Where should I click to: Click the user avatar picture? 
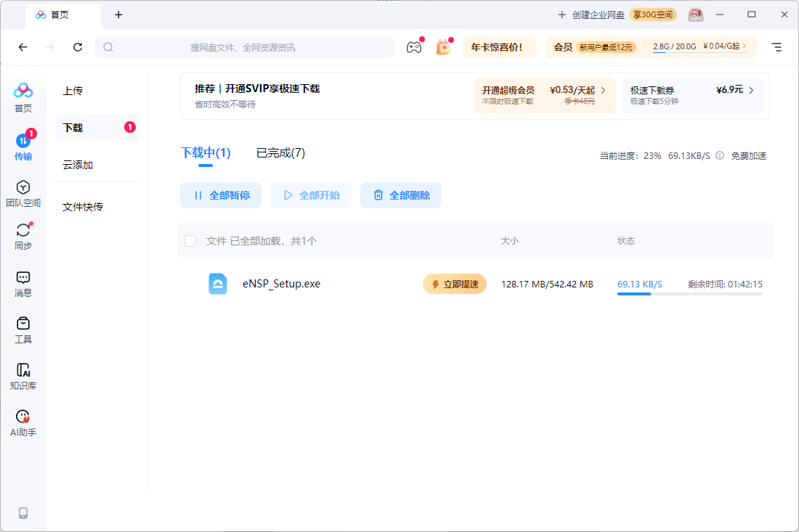tap(696, 15)
